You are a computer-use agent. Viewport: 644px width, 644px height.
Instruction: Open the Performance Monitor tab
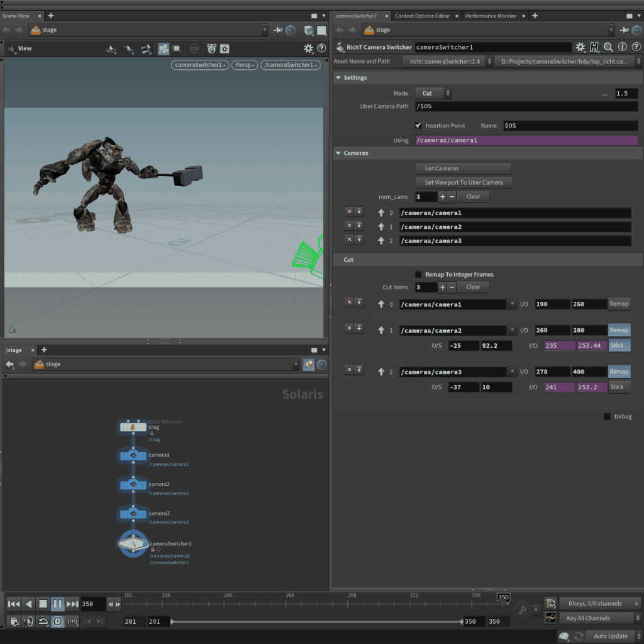[x=491, y=16]
